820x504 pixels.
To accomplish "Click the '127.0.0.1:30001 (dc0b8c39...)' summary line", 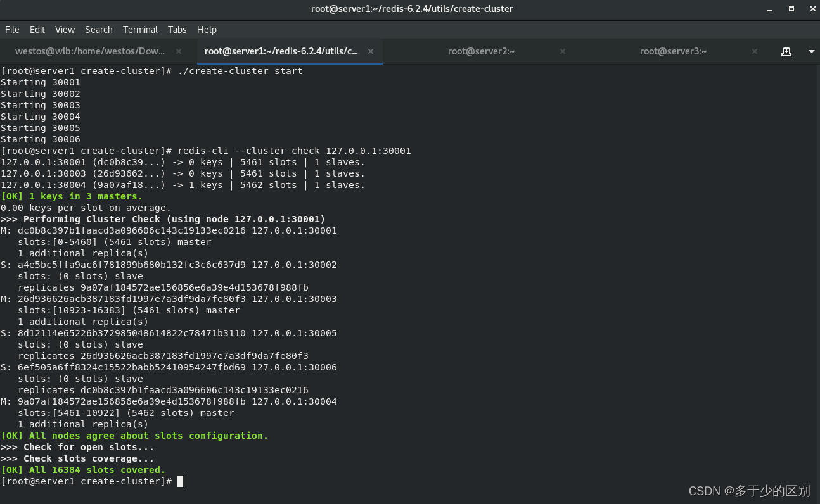I will point(183,162).
